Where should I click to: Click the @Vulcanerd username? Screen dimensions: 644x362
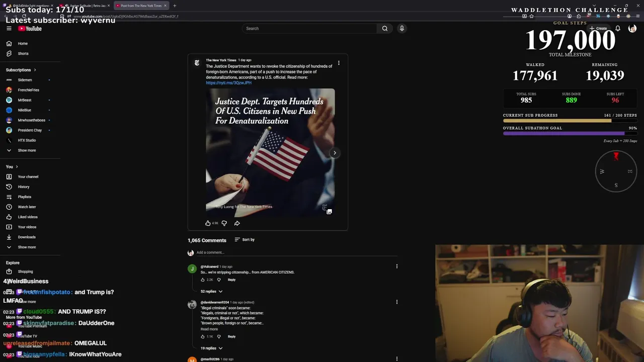point(209,266)
